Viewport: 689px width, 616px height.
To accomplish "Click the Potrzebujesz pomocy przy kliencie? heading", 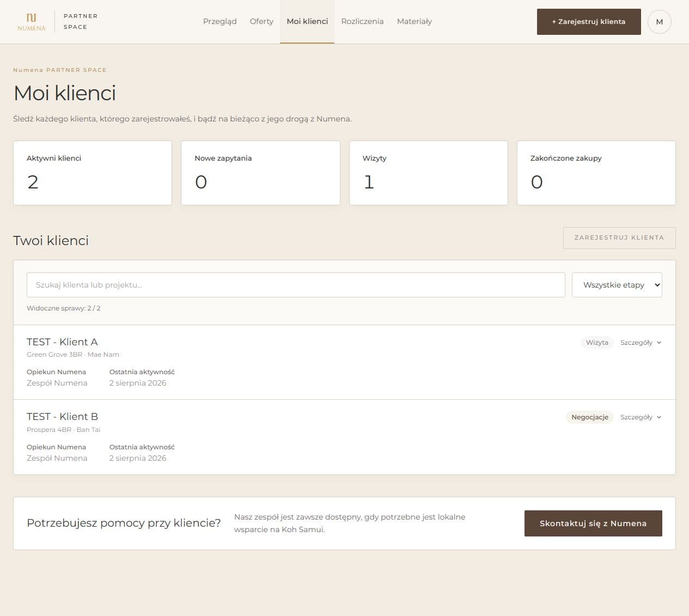I will click(124, 523).
